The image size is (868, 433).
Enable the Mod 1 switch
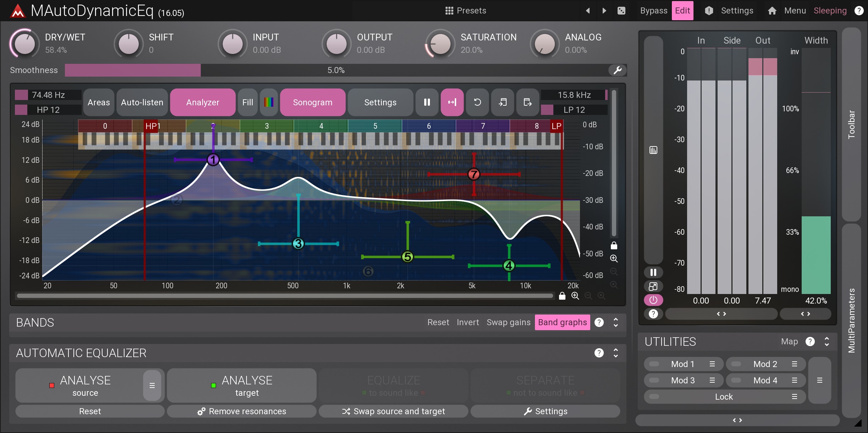[654, 364]
